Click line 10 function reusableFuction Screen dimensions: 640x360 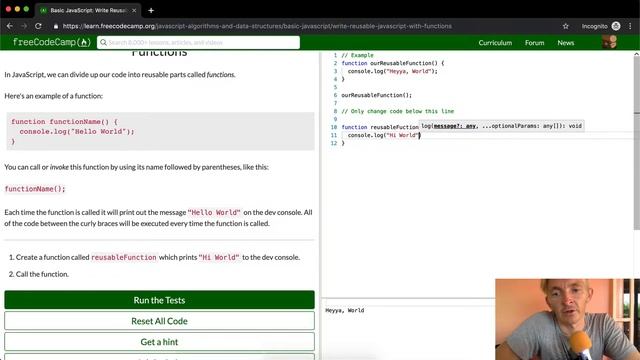point(380,127)
